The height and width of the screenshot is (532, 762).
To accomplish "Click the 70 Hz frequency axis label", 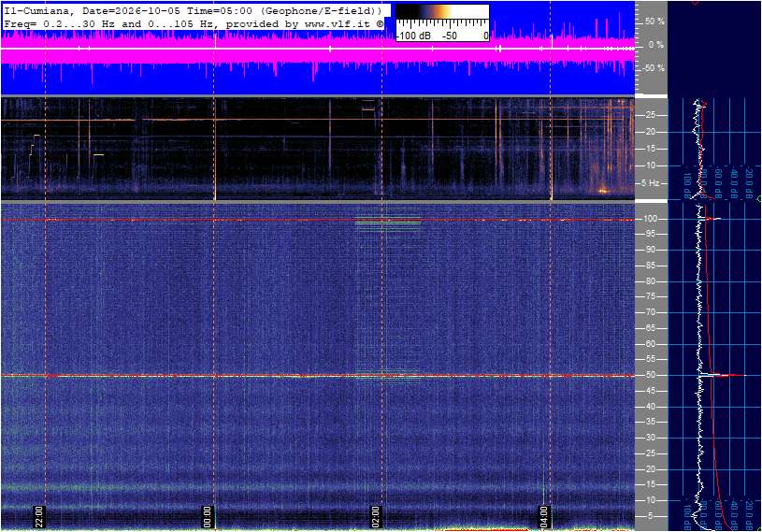I will pyautogui.click(x=651, y=312).
